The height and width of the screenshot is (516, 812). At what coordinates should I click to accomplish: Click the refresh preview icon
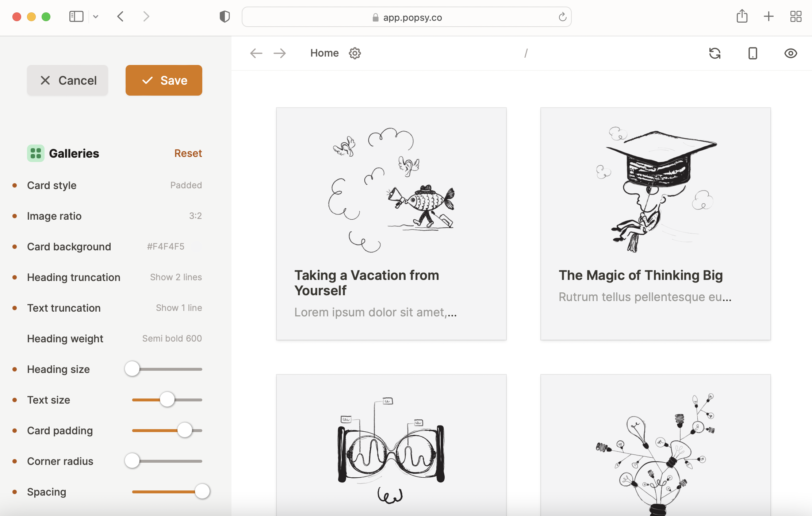(715, 53)
